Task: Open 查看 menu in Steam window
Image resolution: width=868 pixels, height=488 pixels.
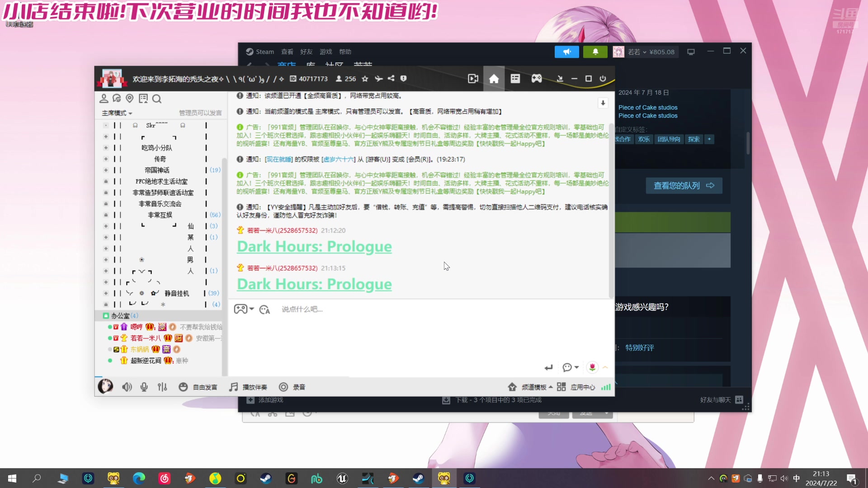Action: [x=287, y=52]
